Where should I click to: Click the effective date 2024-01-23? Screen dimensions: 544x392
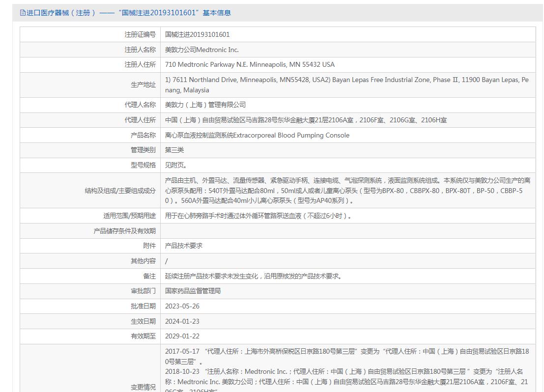point(182,321)
